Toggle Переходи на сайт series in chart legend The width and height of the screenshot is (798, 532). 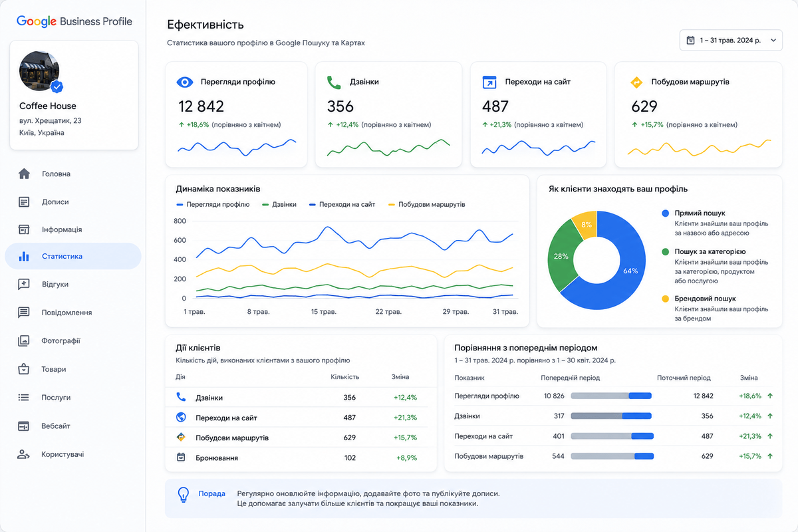(x=342, y=204)
